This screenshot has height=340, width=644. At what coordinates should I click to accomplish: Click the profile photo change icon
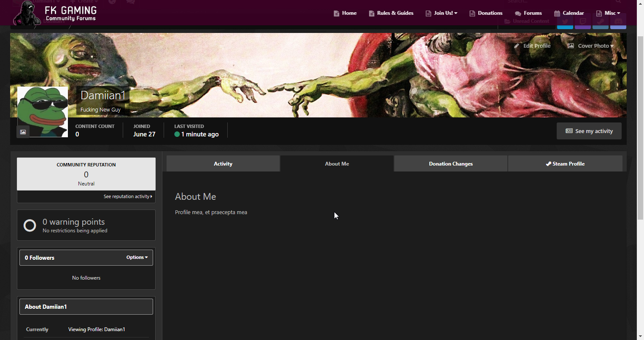[23, 132]
